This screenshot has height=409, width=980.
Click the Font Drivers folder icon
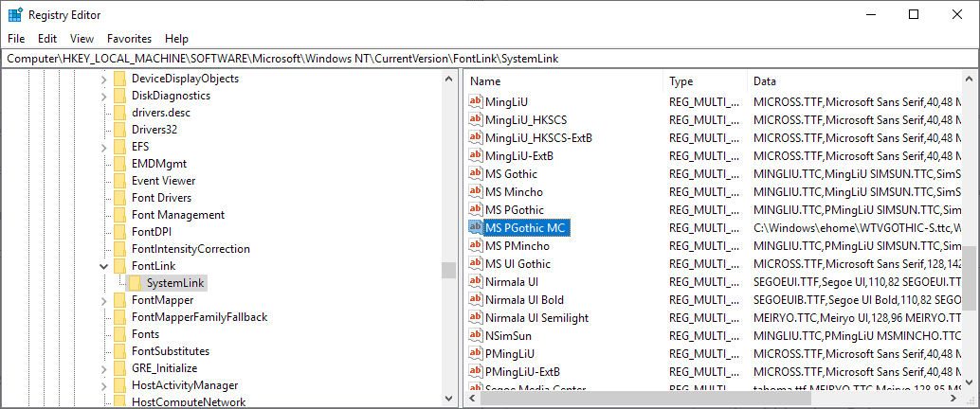120,198
